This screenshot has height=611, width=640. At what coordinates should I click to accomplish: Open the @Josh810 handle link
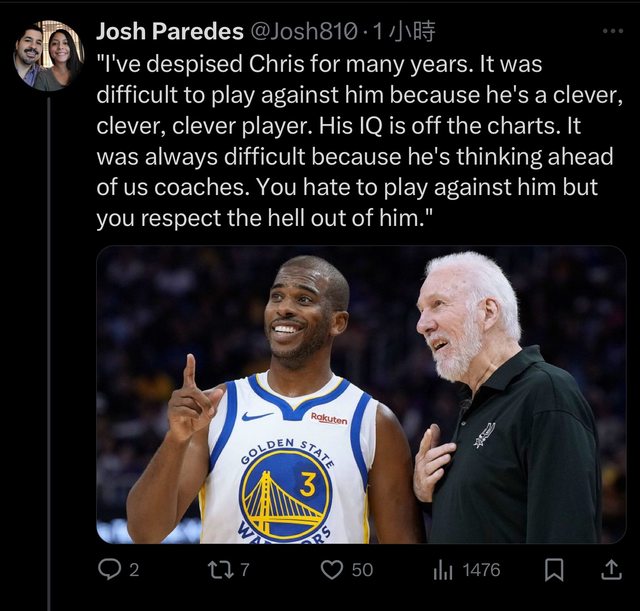pos(303,32)
